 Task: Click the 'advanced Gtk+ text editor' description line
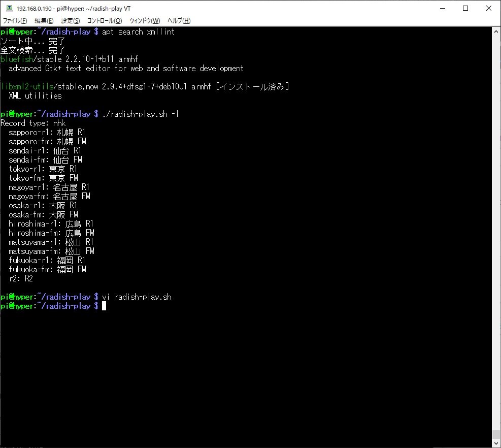point(126,69)
